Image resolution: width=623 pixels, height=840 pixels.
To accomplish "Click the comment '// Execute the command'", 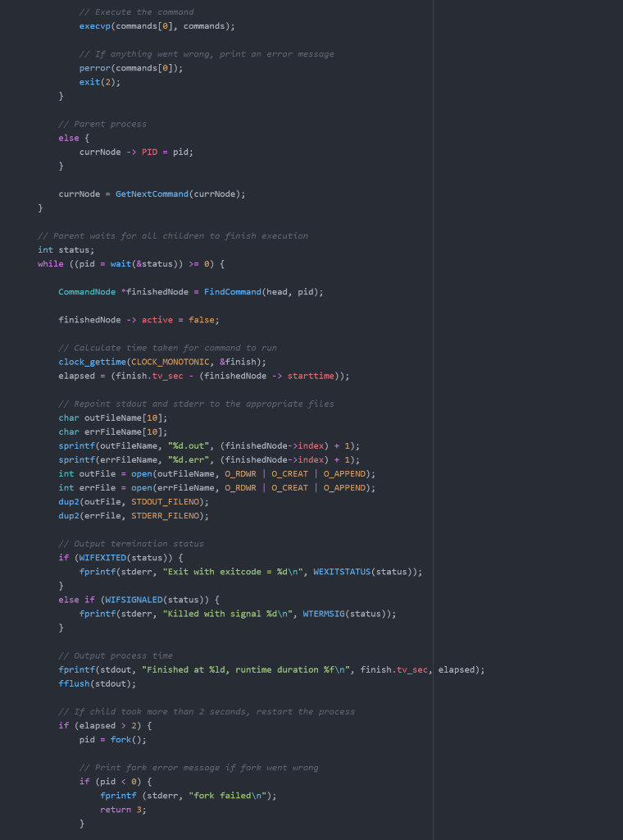I will coord(136,11).
